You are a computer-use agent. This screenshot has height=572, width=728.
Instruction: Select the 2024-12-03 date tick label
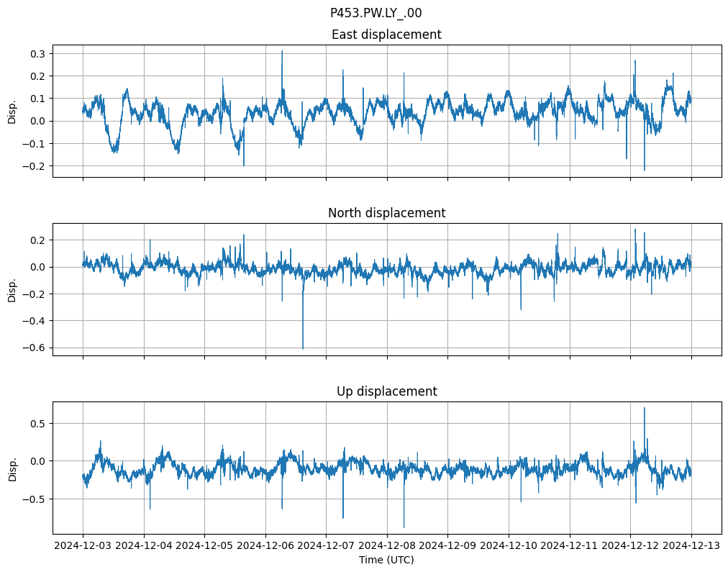(83, 546)
